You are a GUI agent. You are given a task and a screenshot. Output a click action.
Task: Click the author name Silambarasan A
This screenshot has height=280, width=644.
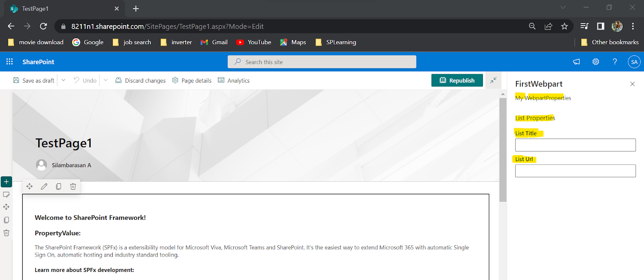tap(71, 165)
